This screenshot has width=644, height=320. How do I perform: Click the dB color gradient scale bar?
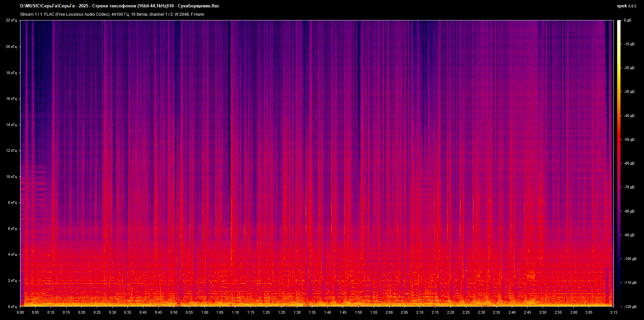[x=619, y=163]
